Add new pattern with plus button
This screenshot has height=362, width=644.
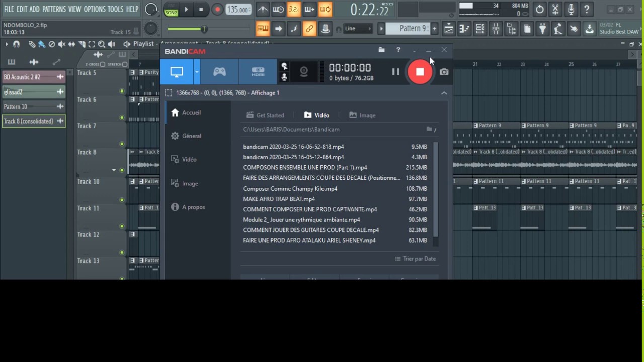[x=434, y=29]
